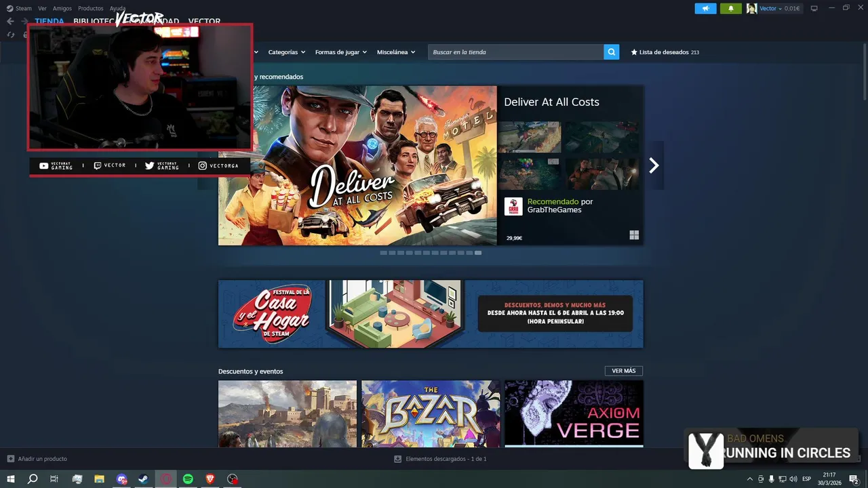
Task: Click the Vector profile avatar
Action: tap(751, 9)
